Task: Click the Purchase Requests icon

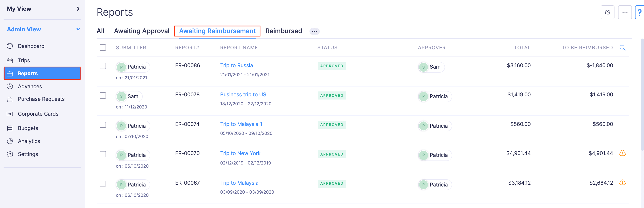Action: pyautogui.click(x=10, y=99)
